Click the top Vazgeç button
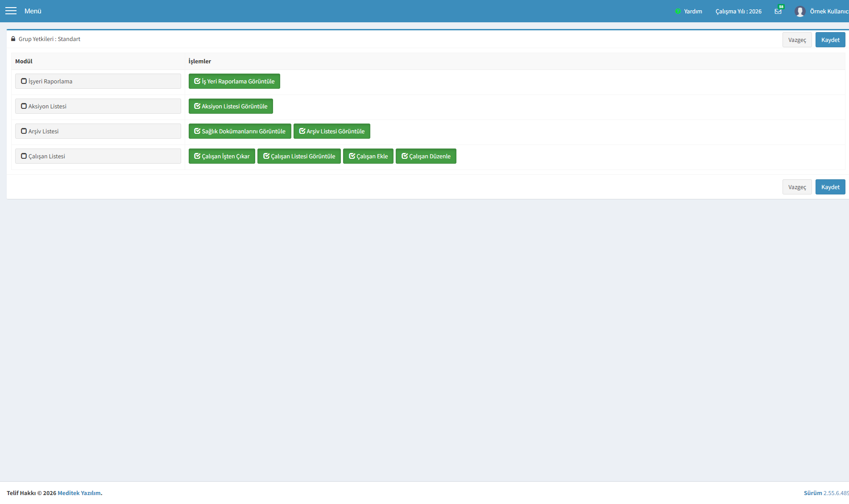This screenshot has height=504, width=849. 797,40
